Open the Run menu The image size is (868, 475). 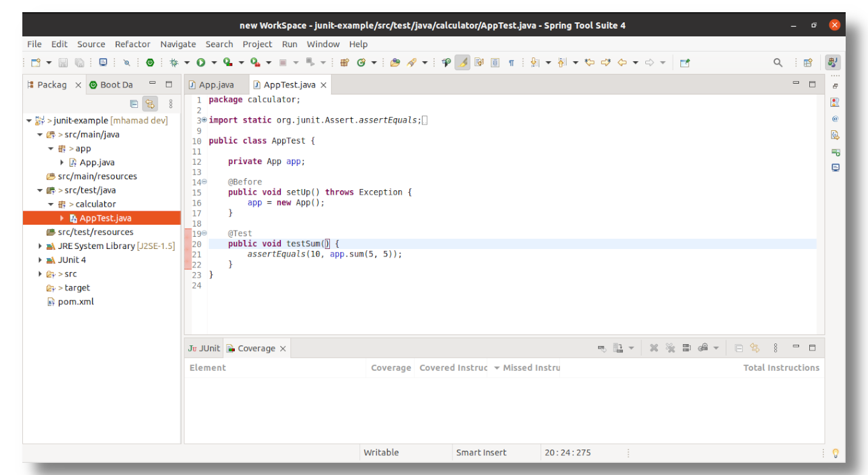click(x=290, y=44)
